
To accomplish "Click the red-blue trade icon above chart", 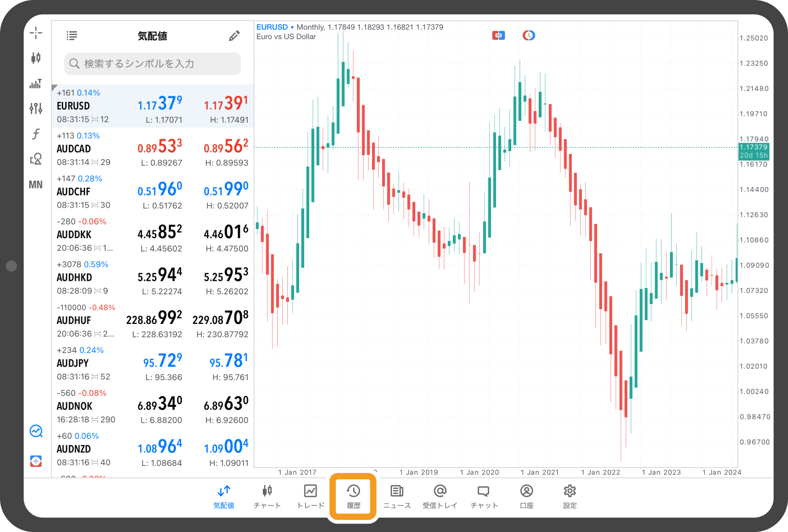I will 499,36.
